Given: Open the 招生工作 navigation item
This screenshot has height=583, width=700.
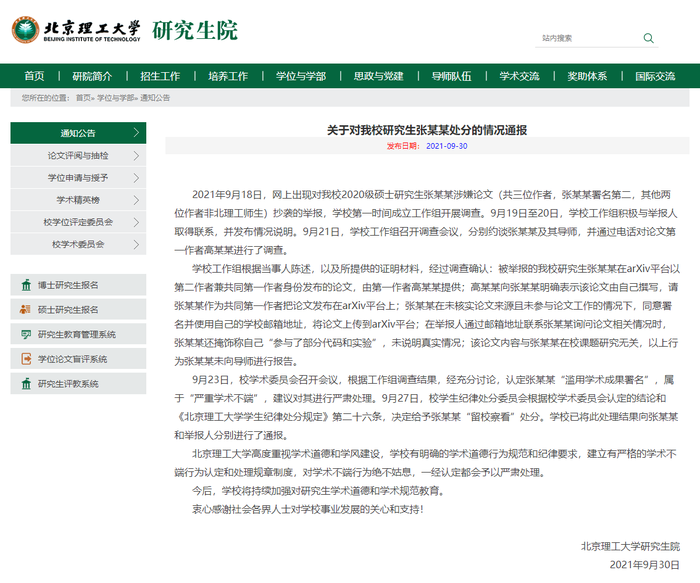Looking at the screenshot, I should [x=160, y=76].
